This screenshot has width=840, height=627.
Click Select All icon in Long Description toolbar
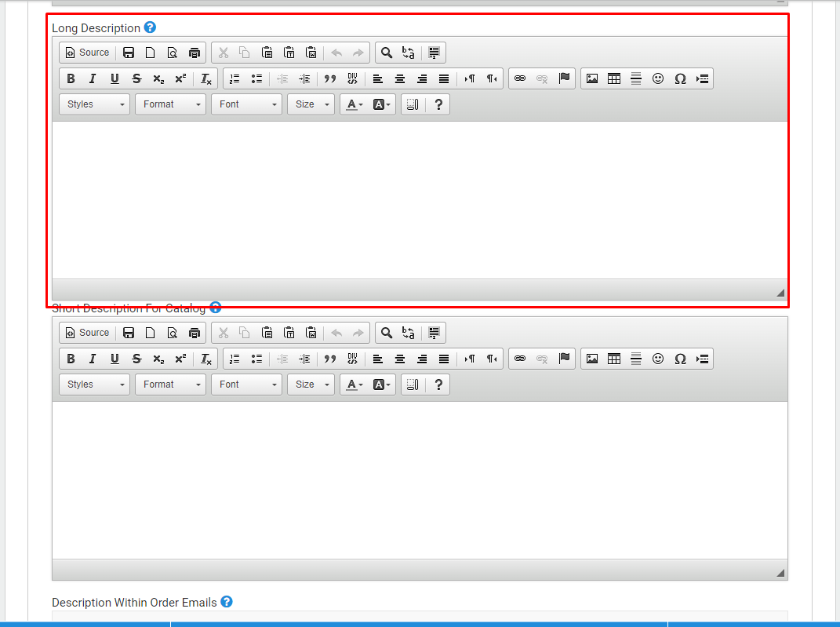(434, 53)
